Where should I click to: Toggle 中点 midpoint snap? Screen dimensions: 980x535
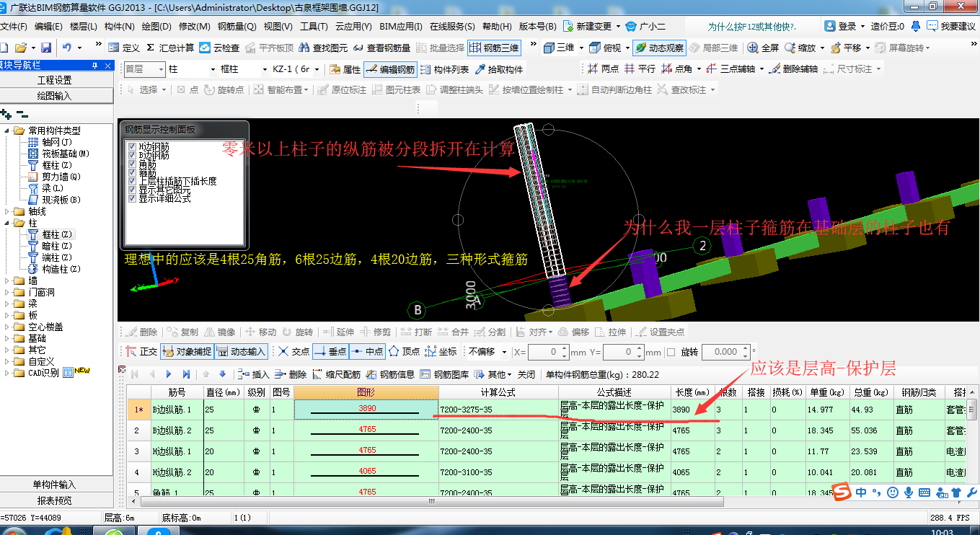[367, 352]
